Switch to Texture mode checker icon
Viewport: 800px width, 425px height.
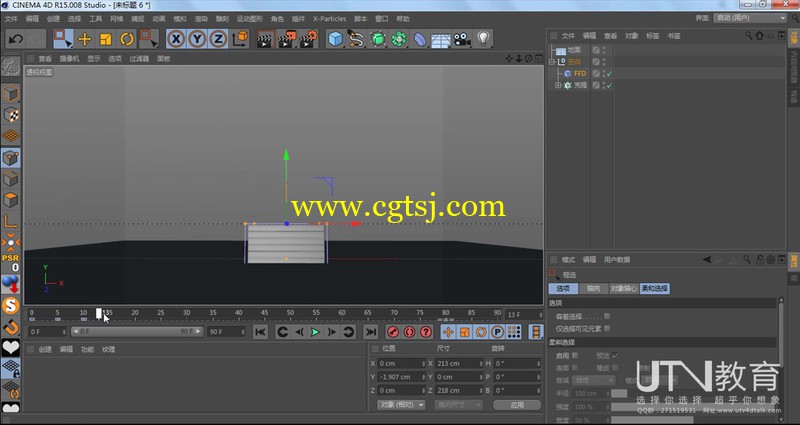click(x=11, y=115)
